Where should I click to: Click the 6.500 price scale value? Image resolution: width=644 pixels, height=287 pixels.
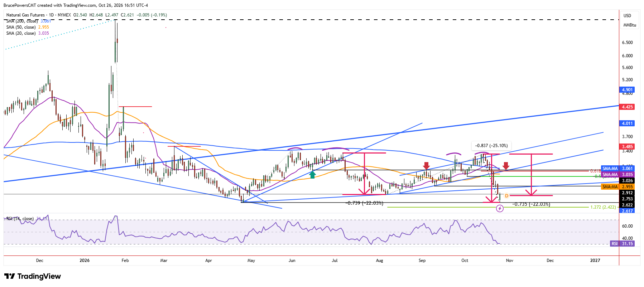pyautogui.click(x=627, y=43)
